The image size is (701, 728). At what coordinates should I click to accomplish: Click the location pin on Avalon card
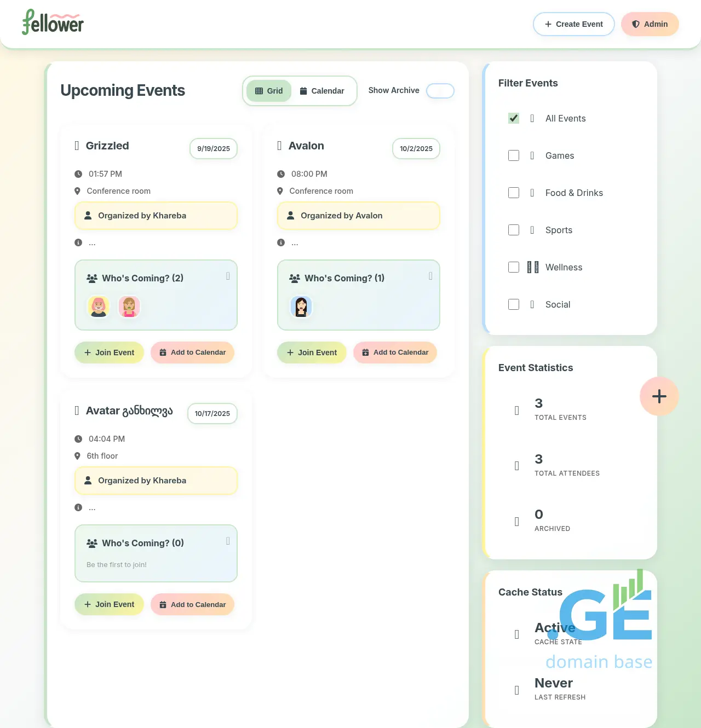[x=280, y=191]
